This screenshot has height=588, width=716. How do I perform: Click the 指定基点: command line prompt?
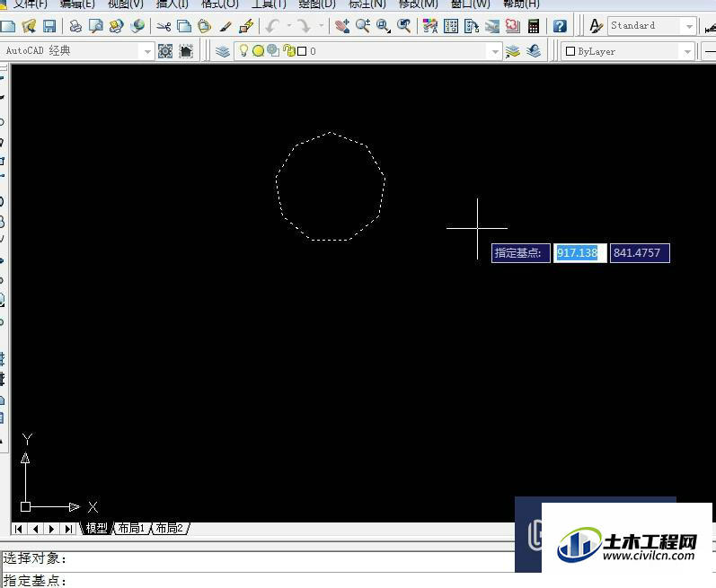tap(35, 581)
